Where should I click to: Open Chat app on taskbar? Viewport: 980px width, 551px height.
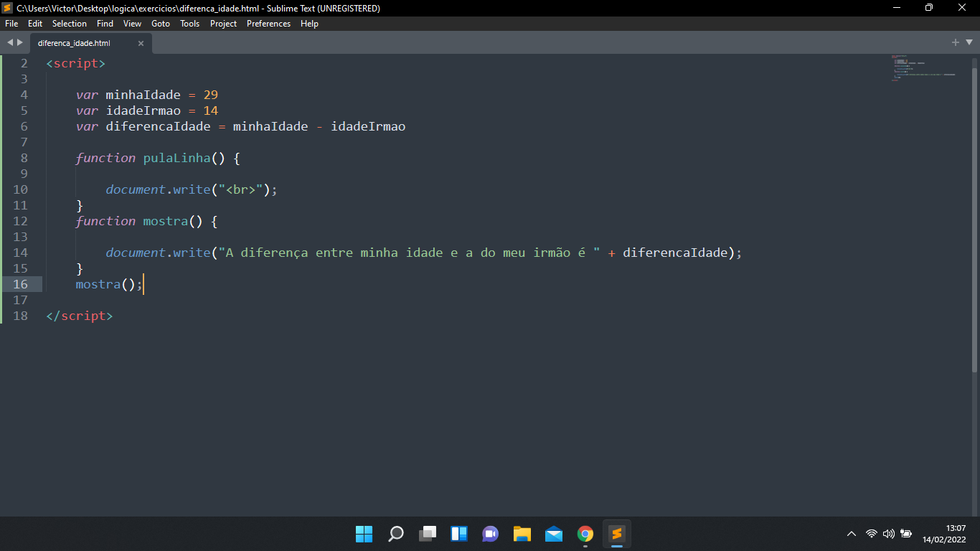(x=491, y=534)
